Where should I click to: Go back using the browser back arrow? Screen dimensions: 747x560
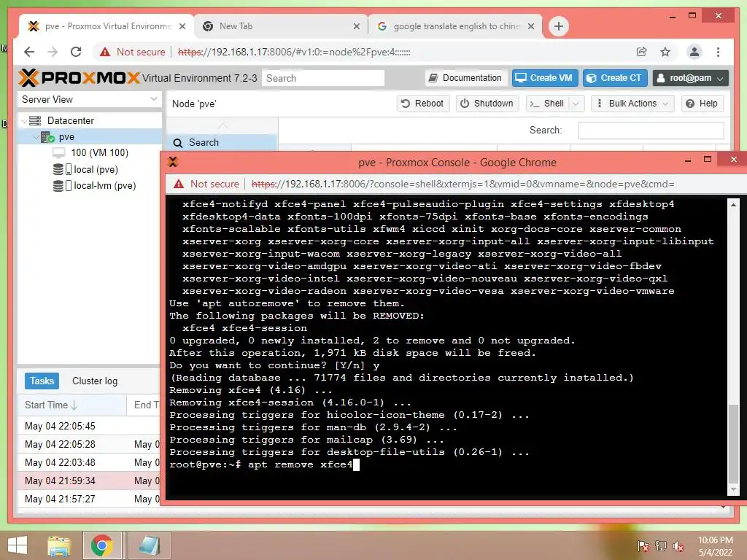[29, 52]
